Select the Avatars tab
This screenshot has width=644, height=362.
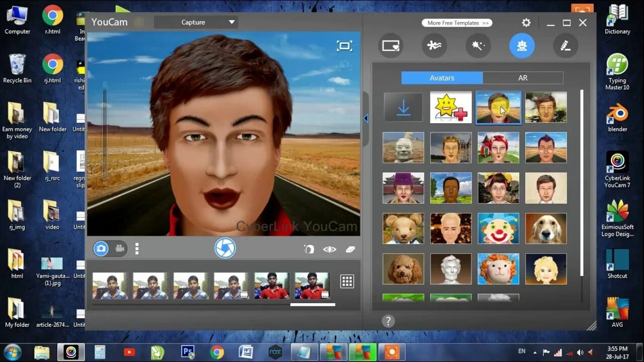click(442, 77)
